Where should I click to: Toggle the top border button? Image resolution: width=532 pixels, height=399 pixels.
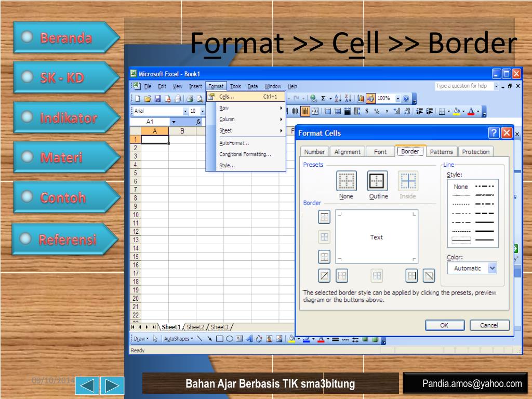click(x=324, y=217)
